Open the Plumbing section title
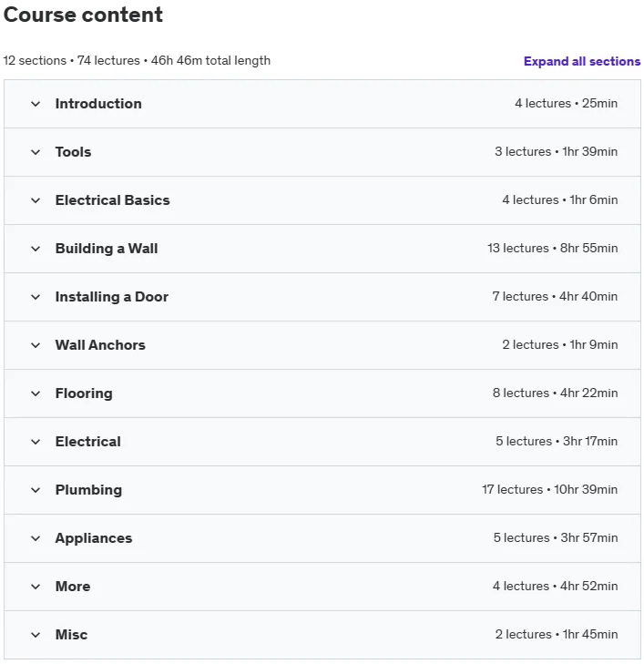Screen dimensions: 644x664 coord(88,490)
